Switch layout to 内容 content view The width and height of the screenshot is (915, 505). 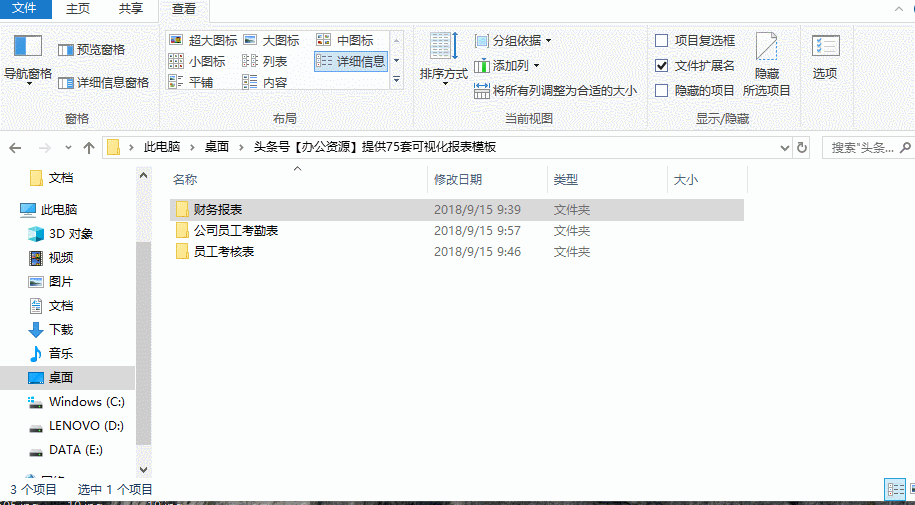pyautogui.click(x=264, y=82)
